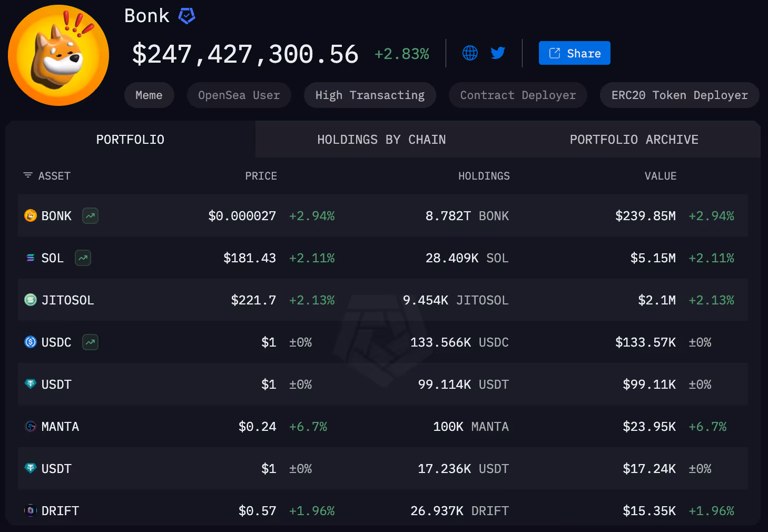Screen dimensions: 768x532
Task: Click the Bonk avatar logo
Action: 58,55
